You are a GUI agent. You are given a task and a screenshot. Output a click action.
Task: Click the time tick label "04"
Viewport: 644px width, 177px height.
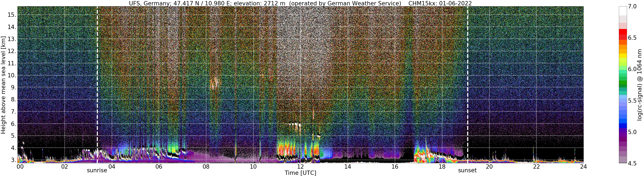tap(112, 167)
